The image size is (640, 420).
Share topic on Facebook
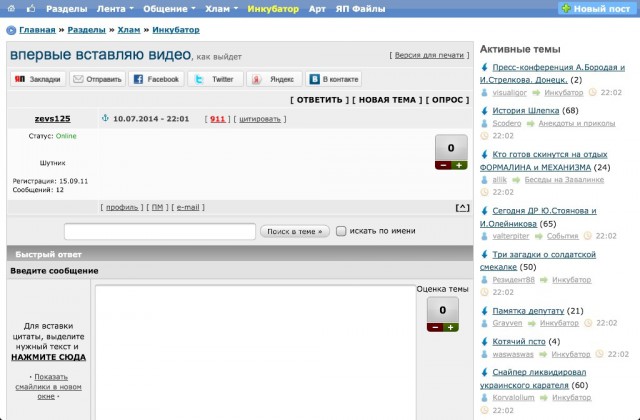pyautogui.click(x=156, y=79)
